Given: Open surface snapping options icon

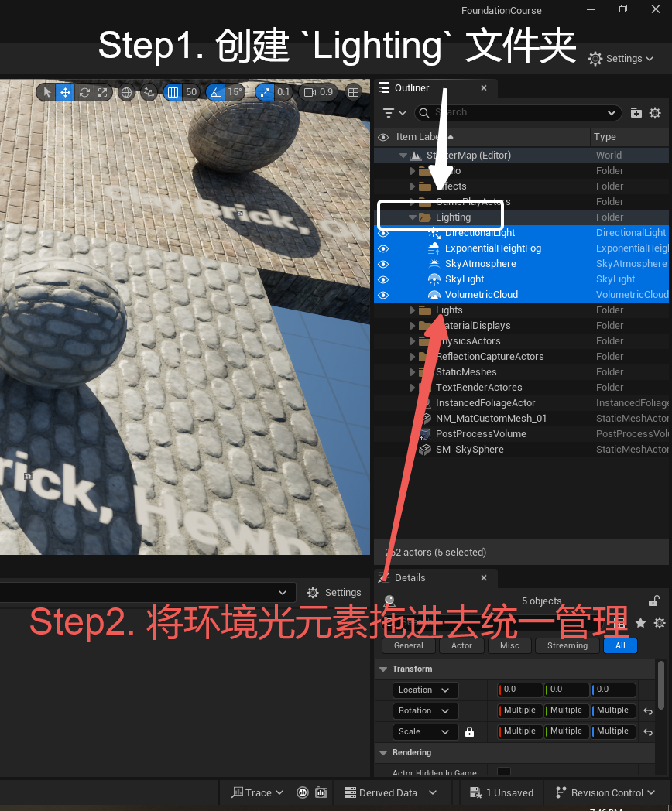Looking at the screenshot, I should (x=149, y=93).
